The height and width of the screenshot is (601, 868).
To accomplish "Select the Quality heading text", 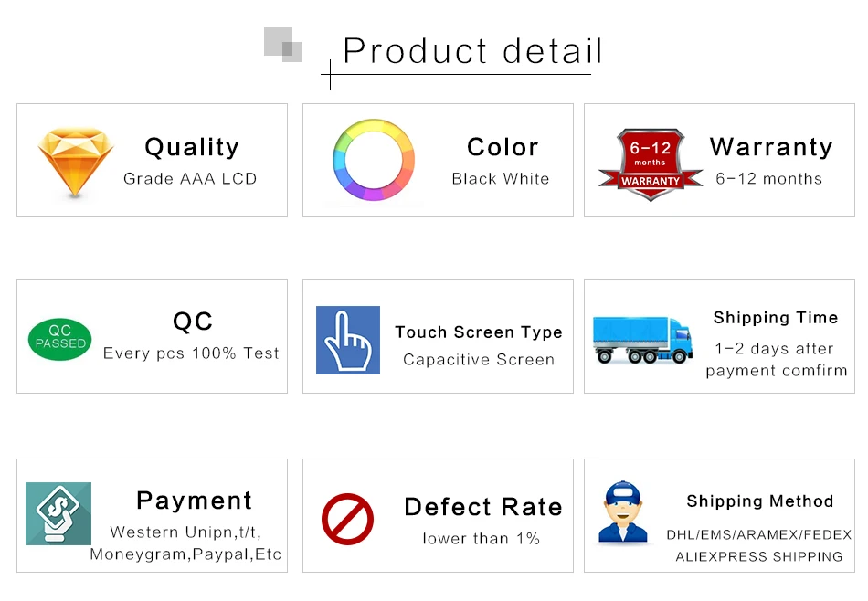I will click(192, 147).
